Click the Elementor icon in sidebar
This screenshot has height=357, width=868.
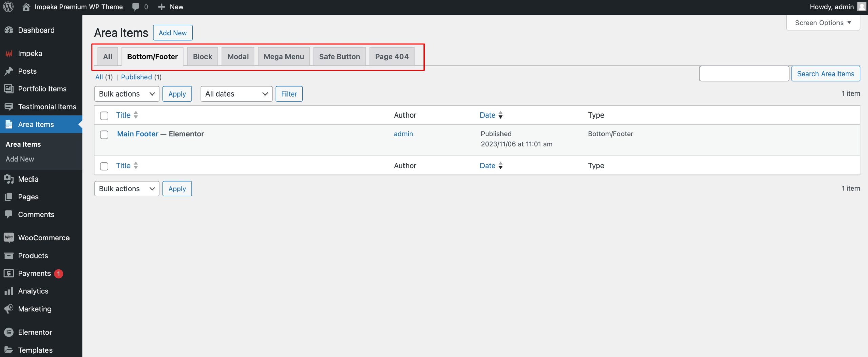pyautogui.click(x=9, y=332)
